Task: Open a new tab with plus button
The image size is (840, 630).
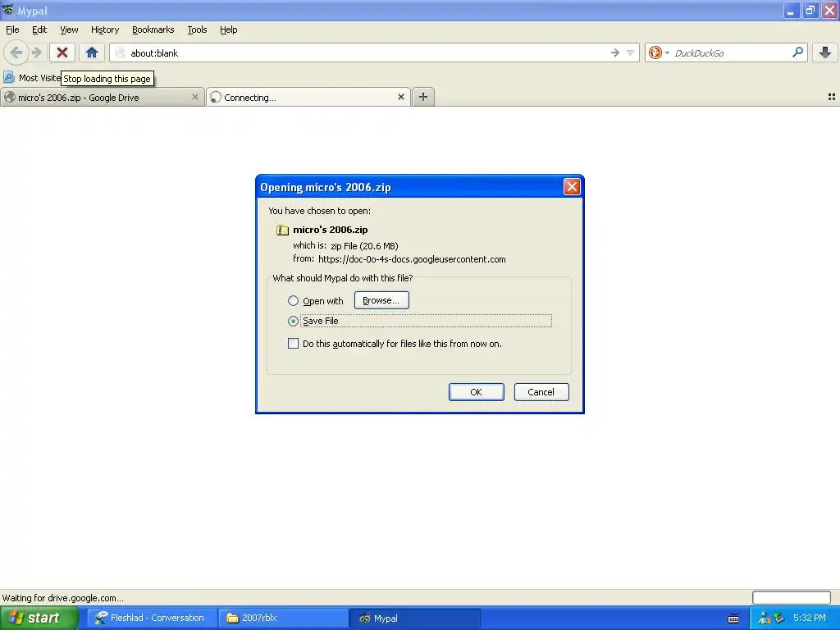Action: (x=423, y=97)
